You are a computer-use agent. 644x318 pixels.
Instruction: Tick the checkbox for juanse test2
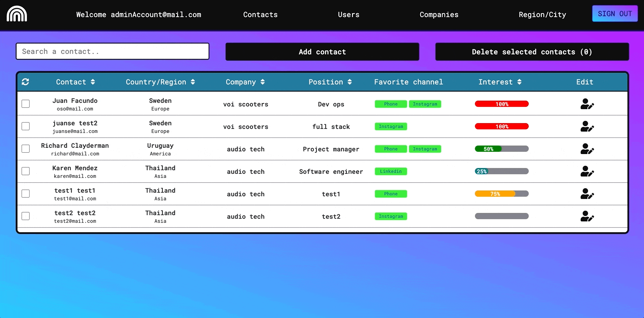click(26, 126)
